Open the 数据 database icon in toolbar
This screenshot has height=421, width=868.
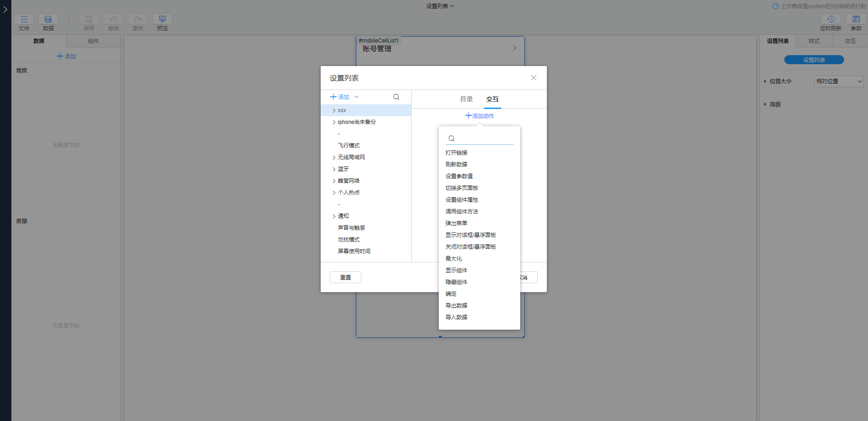(x=48, y=19)
